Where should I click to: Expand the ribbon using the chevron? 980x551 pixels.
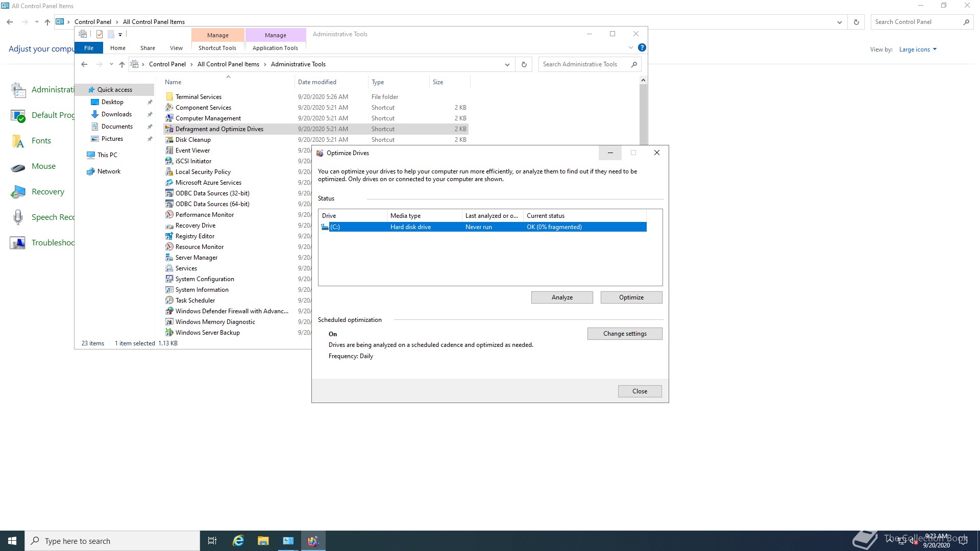click(631, 47)
